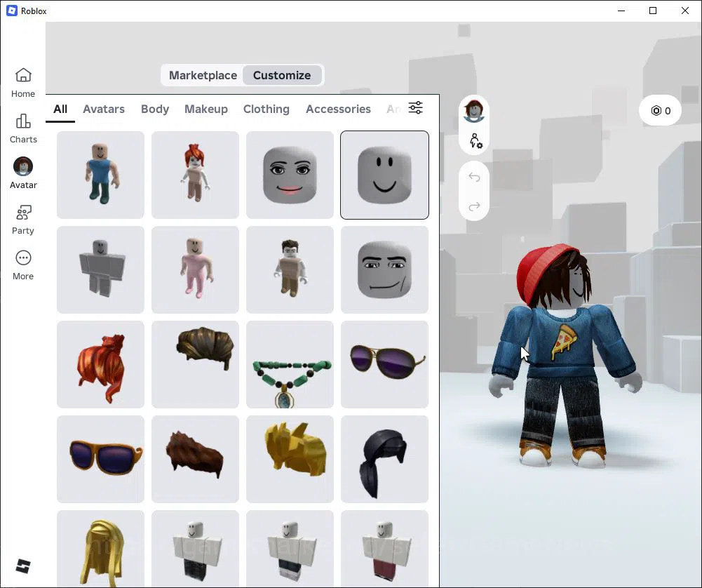702x588 pixels.
Task: Equip the golden blonde spiky hair
Action: [x=290, y=459]
